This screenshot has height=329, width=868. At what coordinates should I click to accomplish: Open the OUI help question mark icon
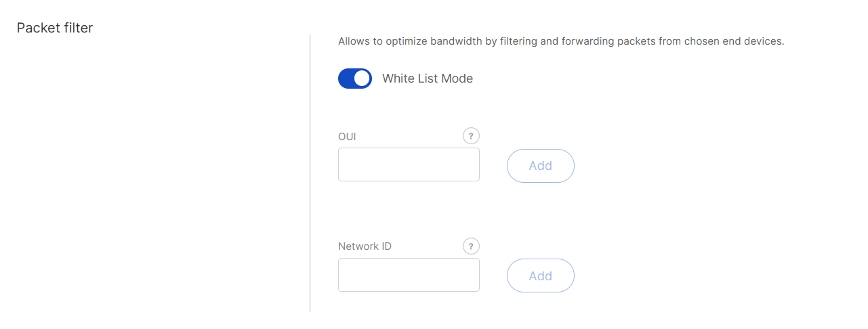pyautogui.click(x=471, y=136)
